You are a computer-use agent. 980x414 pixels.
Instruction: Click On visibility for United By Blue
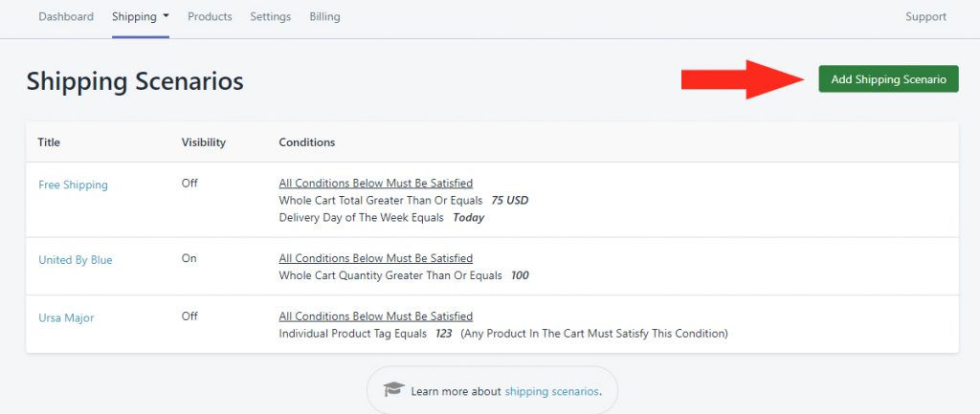[x=189, y=258]
